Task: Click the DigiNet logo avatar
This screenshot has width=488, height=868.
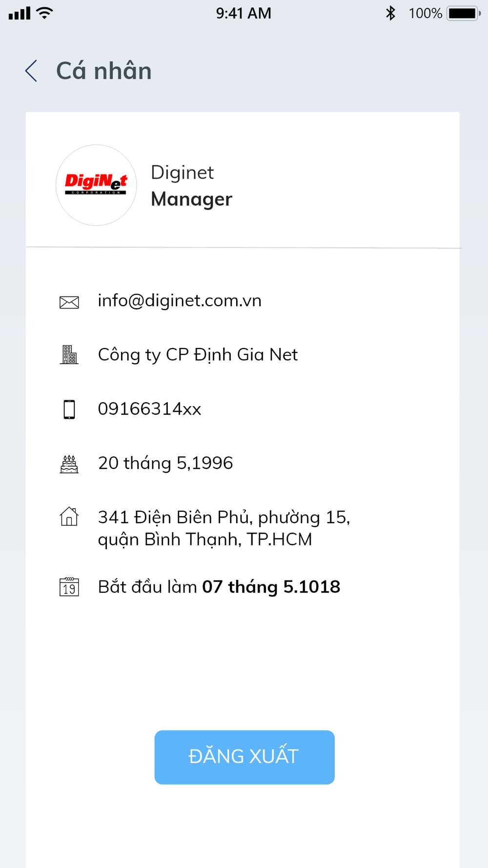Action: point(96,185)
